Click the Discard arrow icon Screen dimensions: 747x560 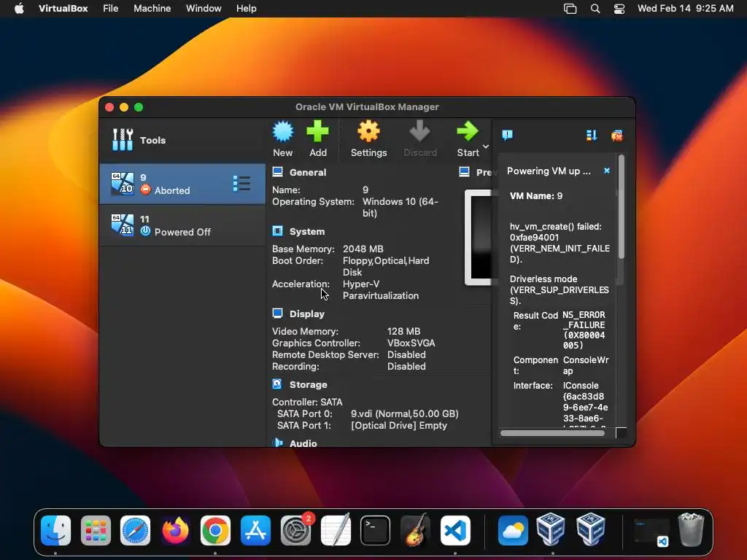click(419, 132)
